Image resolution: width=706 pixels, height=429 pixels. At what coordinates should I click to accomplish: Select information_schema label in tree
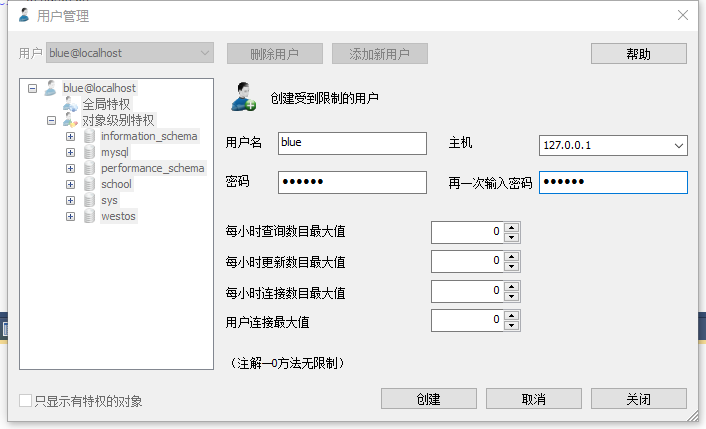[x=149, y=136]
